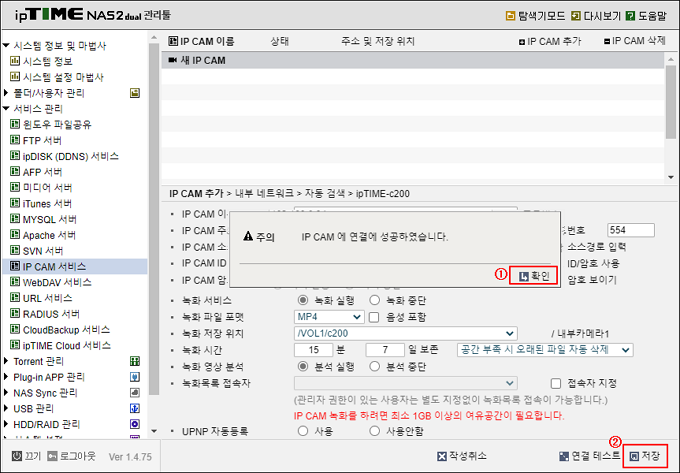The width and height of the screenshot is (680, 473).
Task: Open RADIUS 서버 item
Action: (x=45, y=314)
